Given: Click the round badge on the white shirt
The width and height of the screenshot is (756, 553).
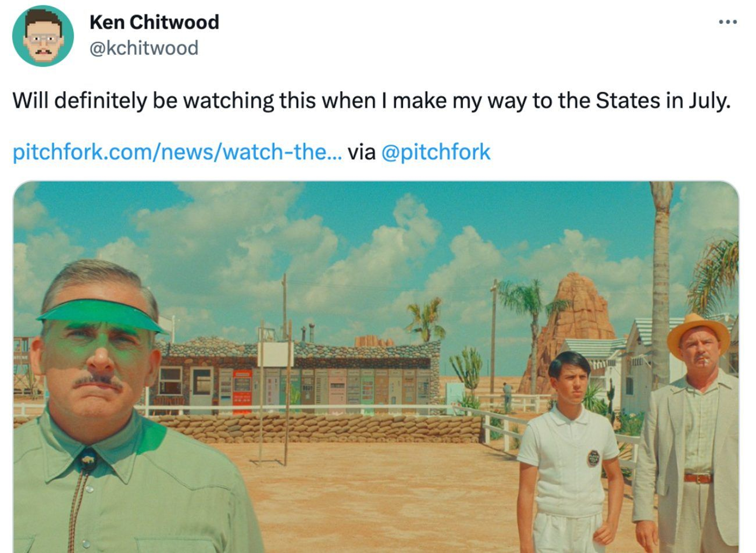Looking at the screenshot, I should point(593,458).
